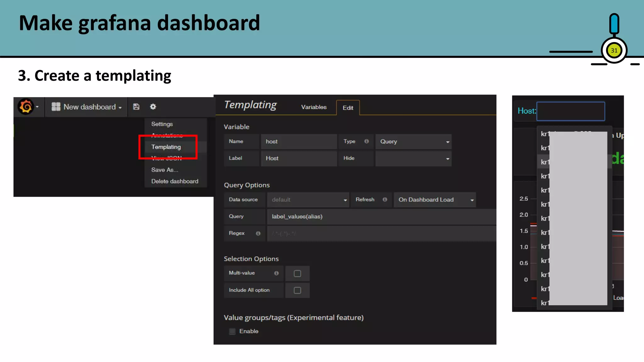Click the Refresh info icon
Viewport: 644px width, 362px height.
[385, 200]
